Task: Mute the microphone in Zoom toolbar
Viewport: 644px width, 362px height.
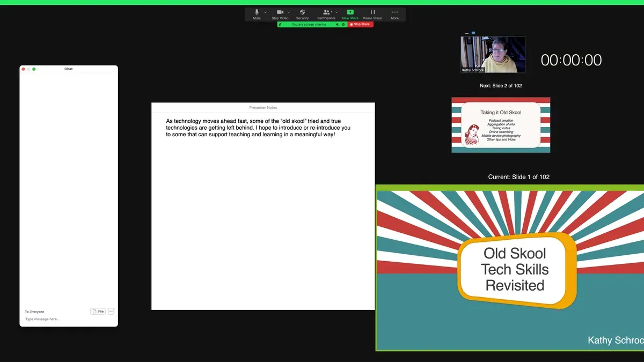Action: [x=257, y=14]
